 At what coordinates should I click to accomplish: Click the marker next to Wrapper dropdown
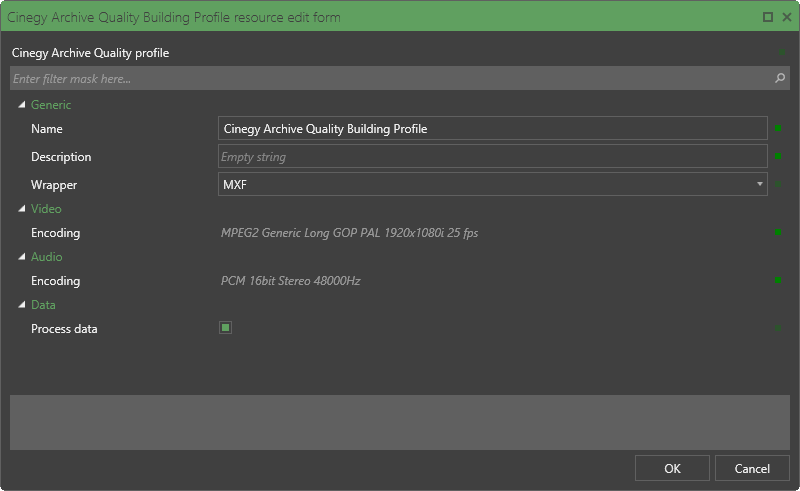point(778,184)
